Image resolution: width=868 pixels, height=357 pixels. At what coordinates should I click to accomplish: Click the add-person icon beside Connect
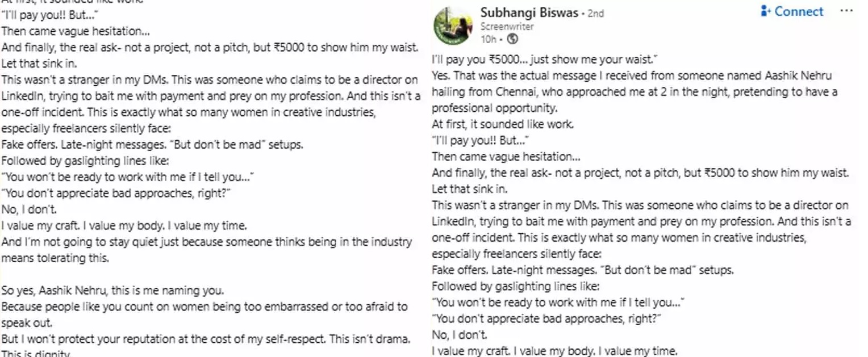point(765,11)
